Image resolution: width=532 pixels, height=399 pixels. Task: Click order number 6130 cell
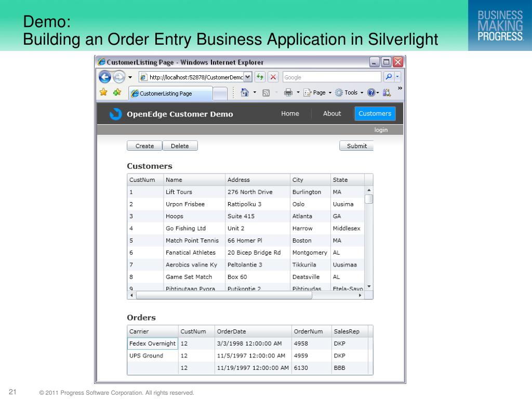tap(312, 368)
